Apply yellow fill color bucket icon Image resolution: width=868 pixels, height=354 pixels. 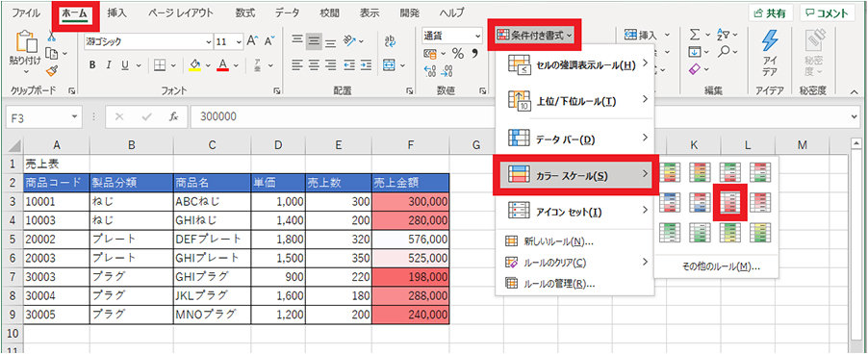(194, 65)
